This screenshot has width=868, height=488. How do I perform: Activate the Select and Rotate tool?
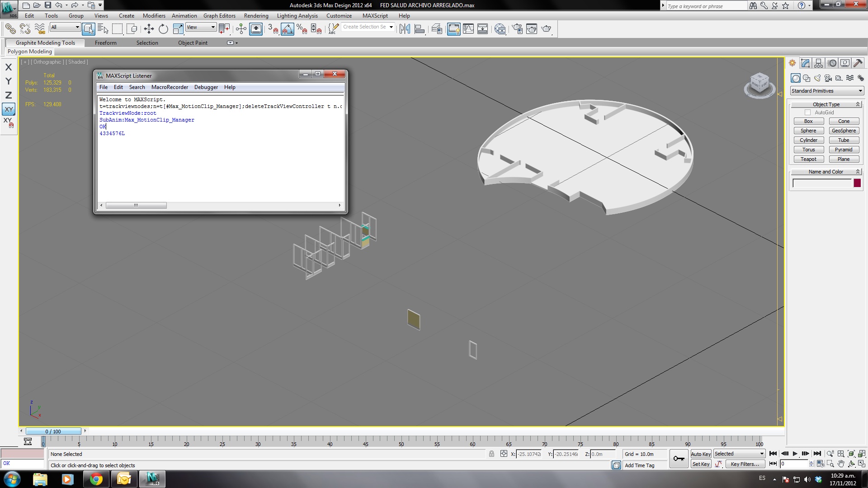pos(163,29)
